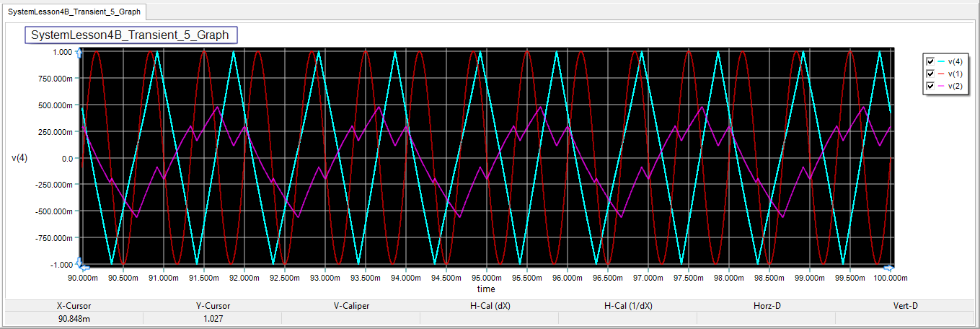Toggle the v(2) trace checkbox
This screenshot has width=980, height=329.
tap(930, 86)
